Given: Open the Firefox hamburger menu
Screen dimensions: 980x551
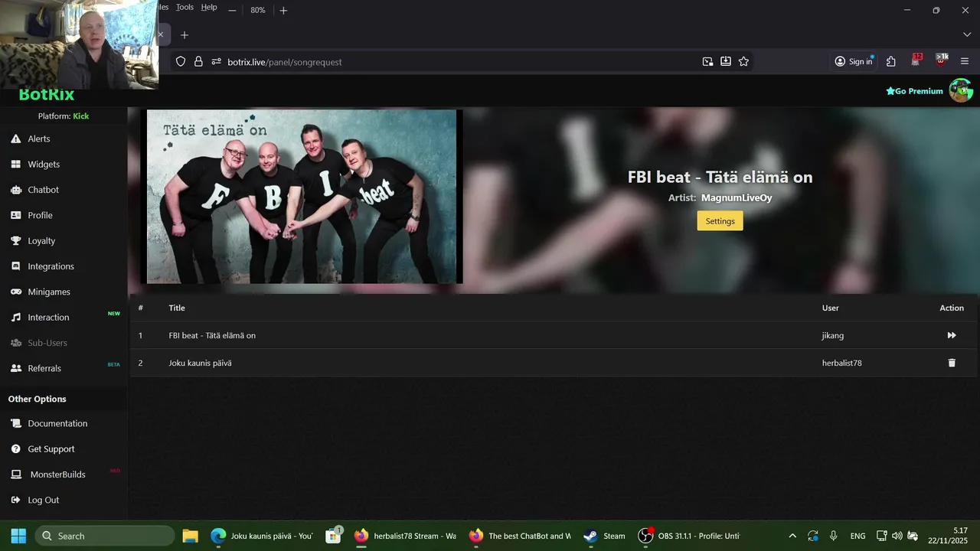Looking at the screenshot, I should (x=965, y=61).
